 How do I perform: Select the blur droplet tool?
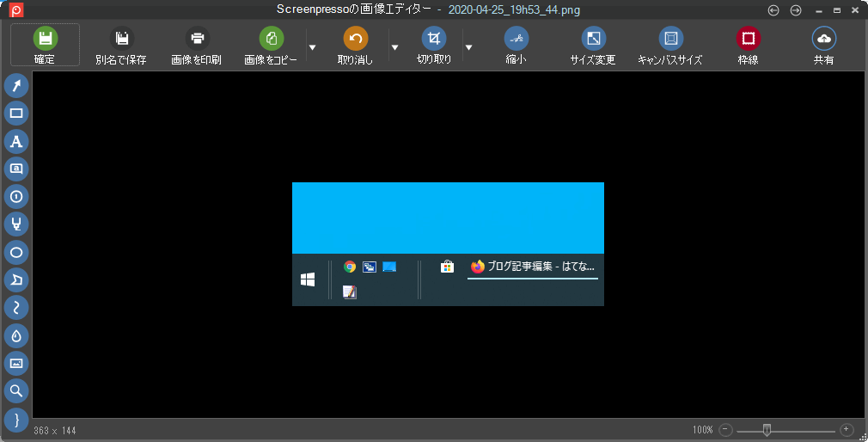pyautogui.click(x=16, y=335)
